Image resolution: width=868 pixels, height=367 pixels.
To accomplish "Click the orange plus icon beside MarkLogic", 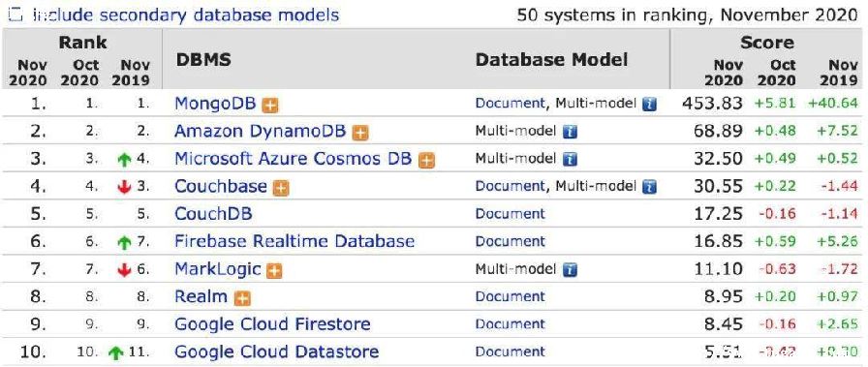I will coord(274,271).
